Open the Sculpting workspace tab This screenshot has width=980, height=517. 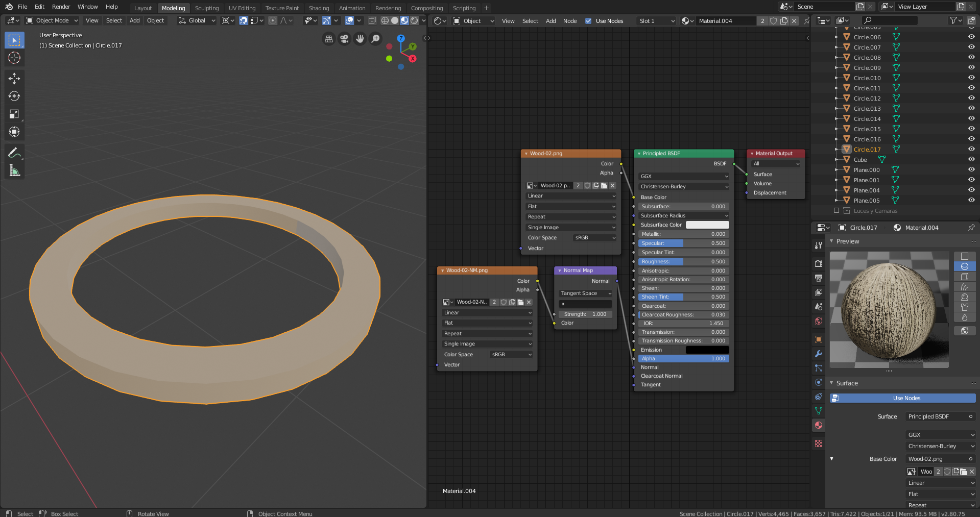click(x=207, y=8)
